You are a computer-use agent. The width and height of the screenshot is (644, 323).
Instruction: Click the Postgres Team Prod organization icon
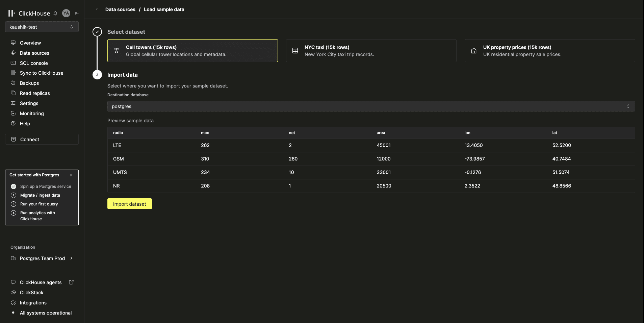point(13,258)
